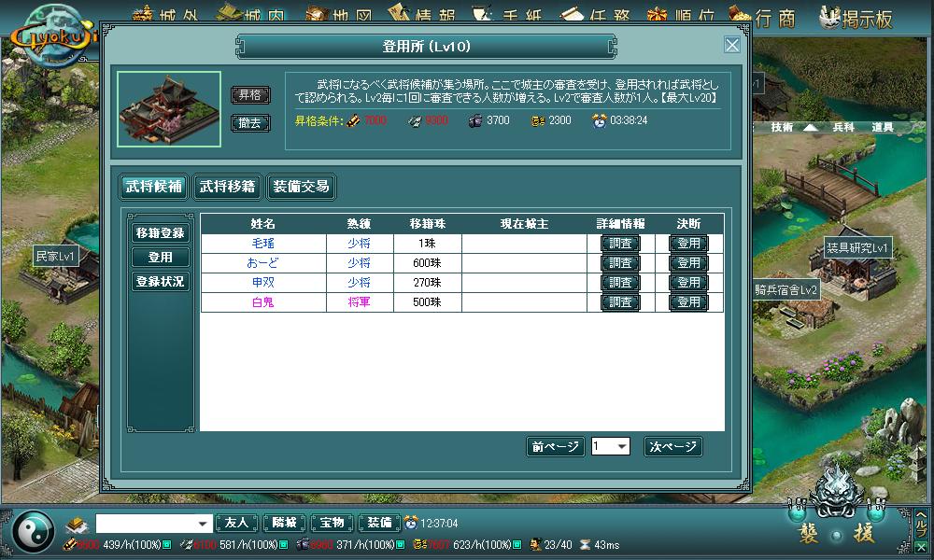Click the side panel 登用 button
This screenshot has height=560, width=934.
pyautogui.click(x=161, y=257)
